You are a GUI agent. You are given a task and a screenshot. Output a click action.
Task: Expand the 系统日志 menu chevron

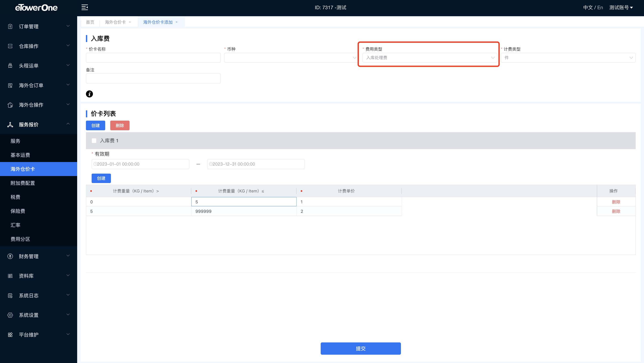click(68, 295)
